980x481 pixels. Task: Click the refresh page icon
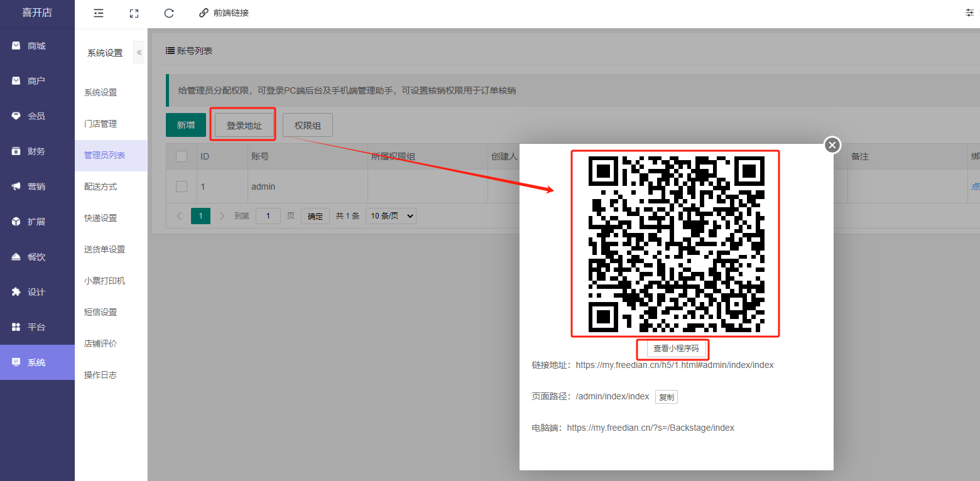168,13
